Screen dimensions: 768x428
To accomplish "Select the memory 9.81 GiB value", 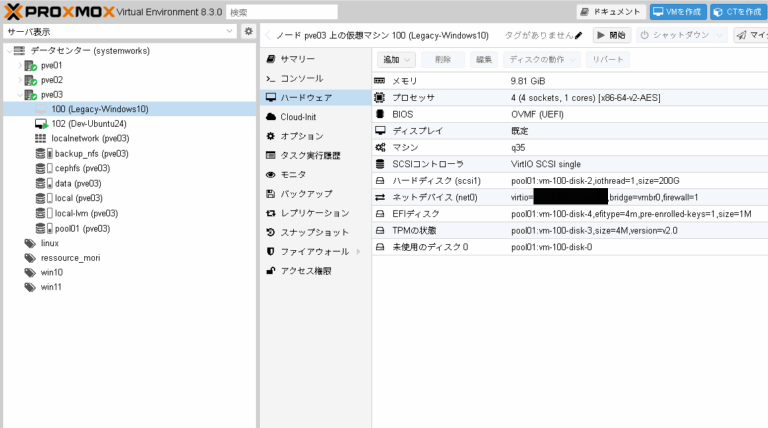I will [528, 81].
